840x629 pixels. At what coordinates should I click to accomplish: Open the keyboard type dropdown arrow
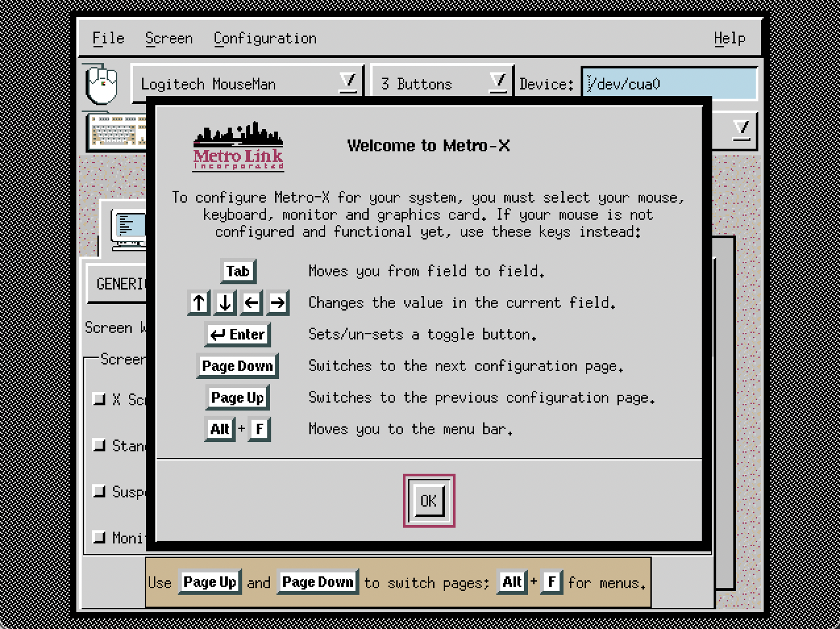click(x=742, y=128)
